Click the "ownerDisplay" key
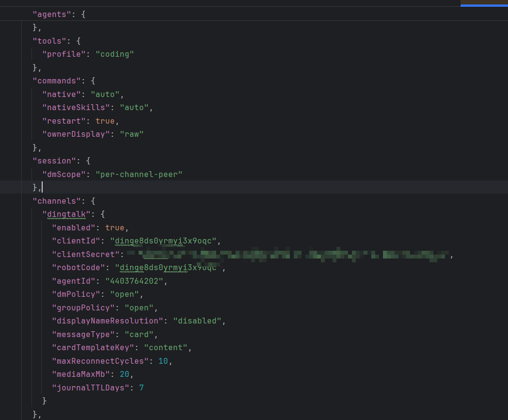This screenshot has width=508, height=420. (76, 134)
